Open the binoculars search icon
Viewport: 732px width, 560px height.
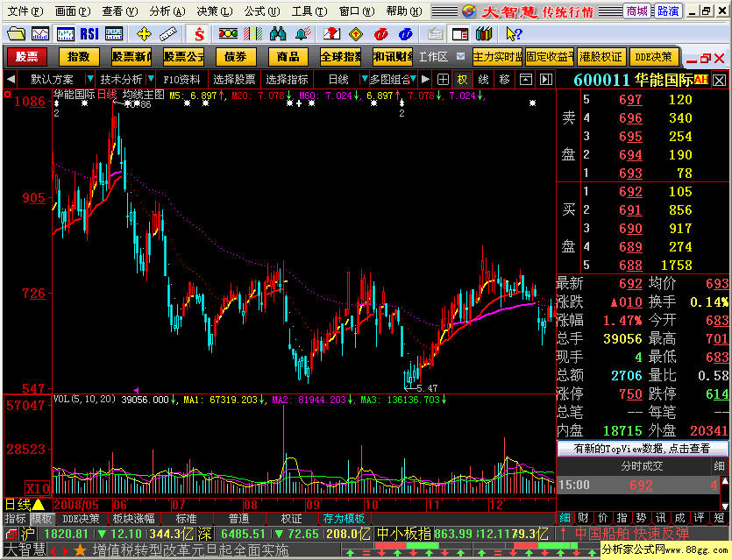click(278, 33)
